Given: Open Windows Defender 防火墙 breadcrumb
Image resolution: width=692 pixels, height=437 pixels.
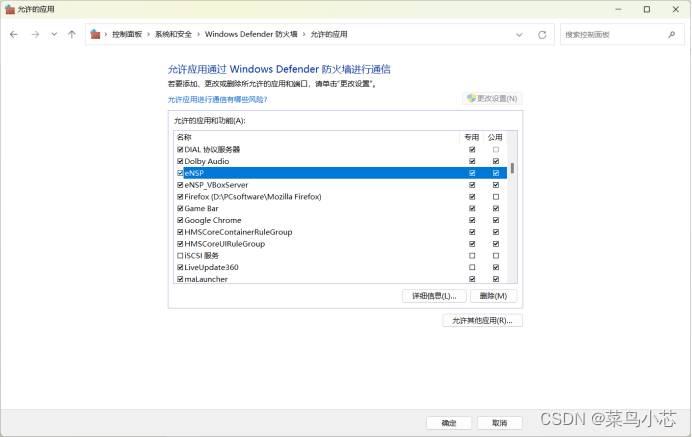Looking at the screenshot, I should click(251, 34).
